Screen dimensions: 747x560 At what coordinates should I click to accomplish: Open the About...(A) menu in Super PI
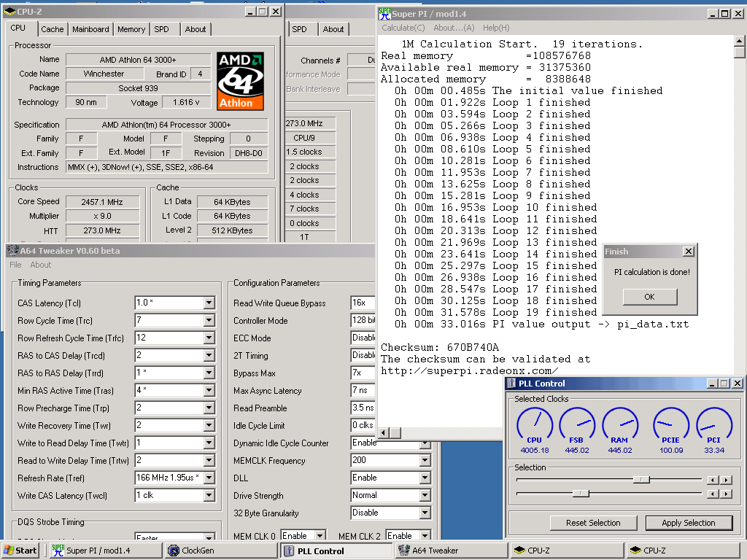(x=454, y=28)
